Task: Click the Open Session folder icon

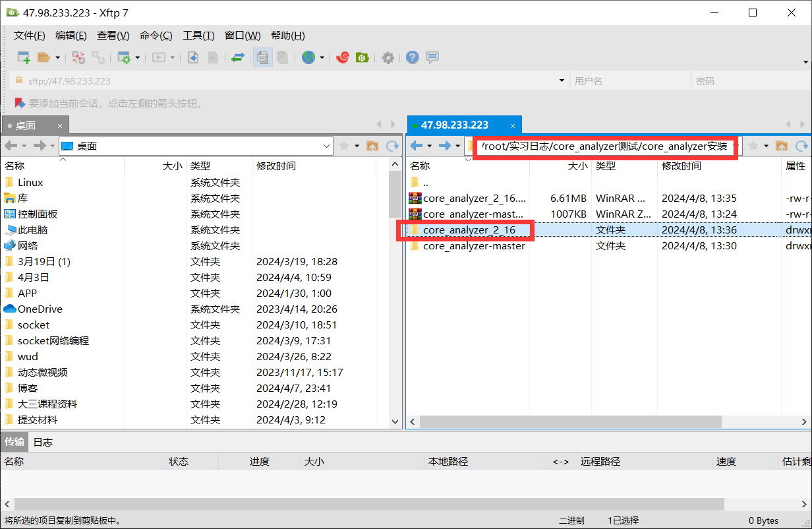Action: tap(43, 57)
